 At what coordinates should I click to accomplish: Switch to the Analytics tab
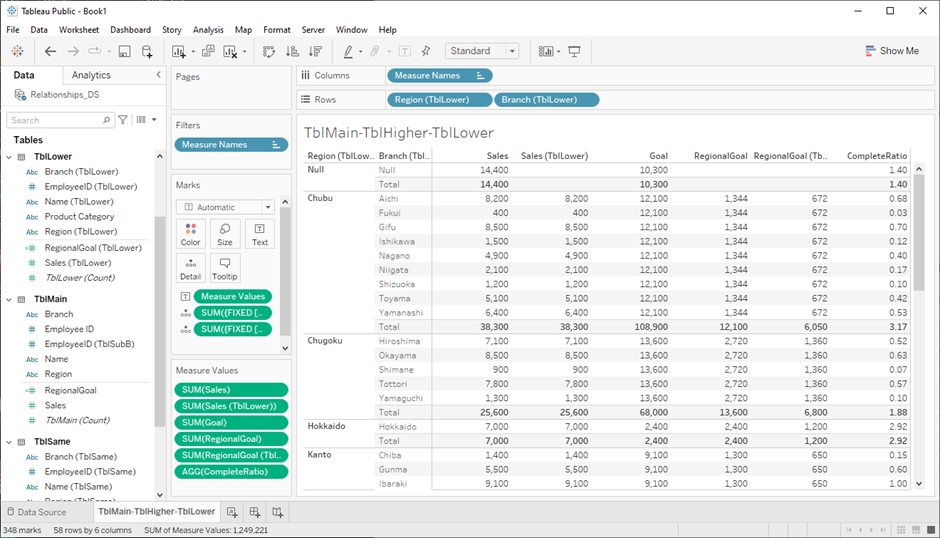click(x=91, y=75)
